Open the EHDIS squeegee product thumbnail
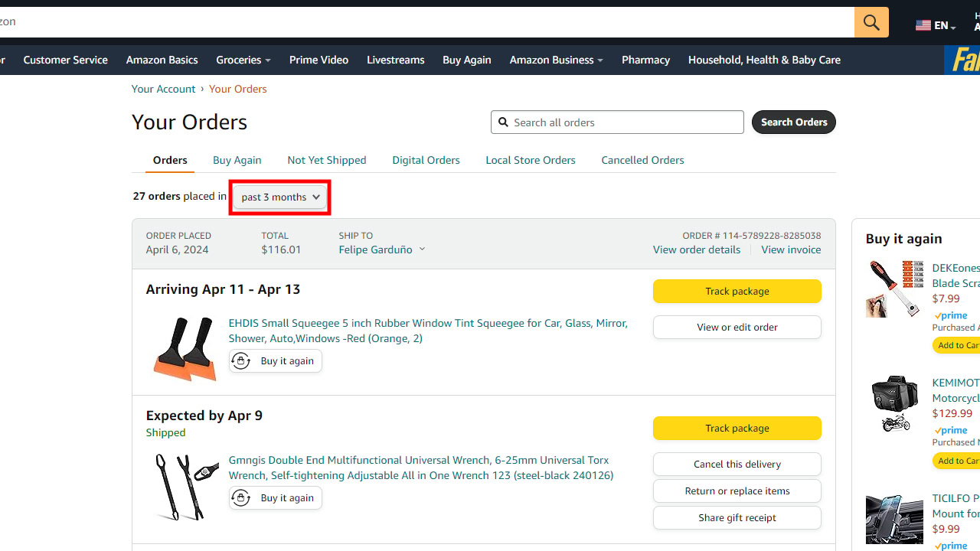Image resolution: width=980 pixels, height=551 pixels. pyautogui.click(x=185, y=348)
